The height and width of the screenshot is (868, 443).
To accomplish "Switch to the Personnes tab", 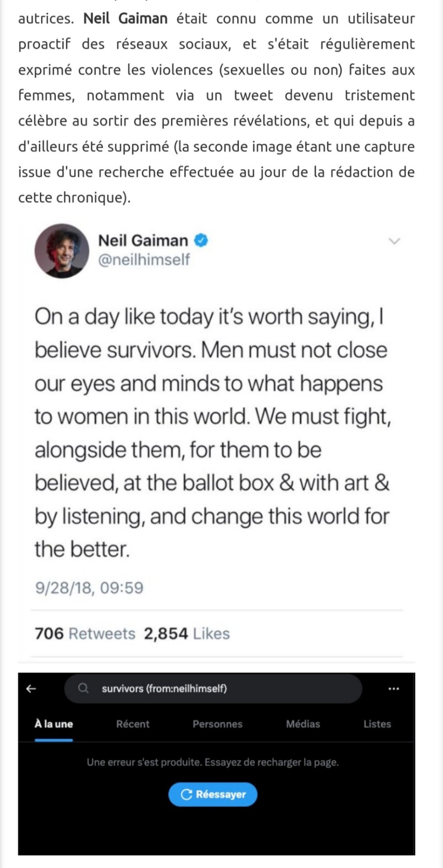I will click(218, 724).
